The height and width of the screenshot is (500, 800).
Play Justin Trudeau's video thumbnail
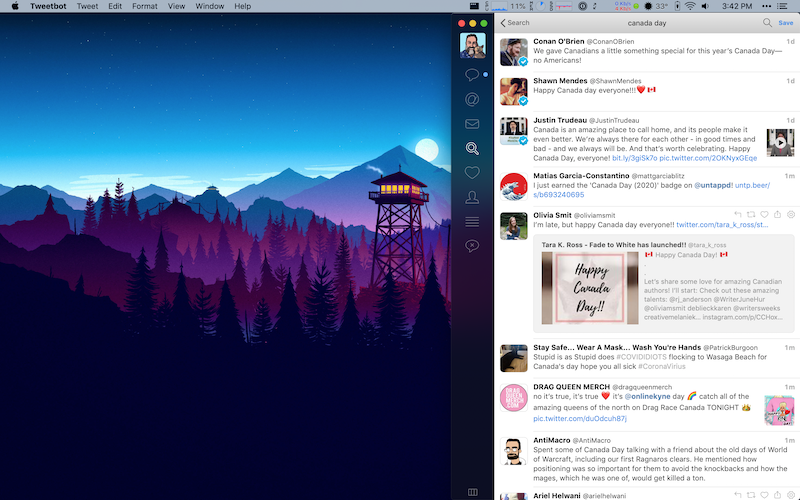pos(780,143)
